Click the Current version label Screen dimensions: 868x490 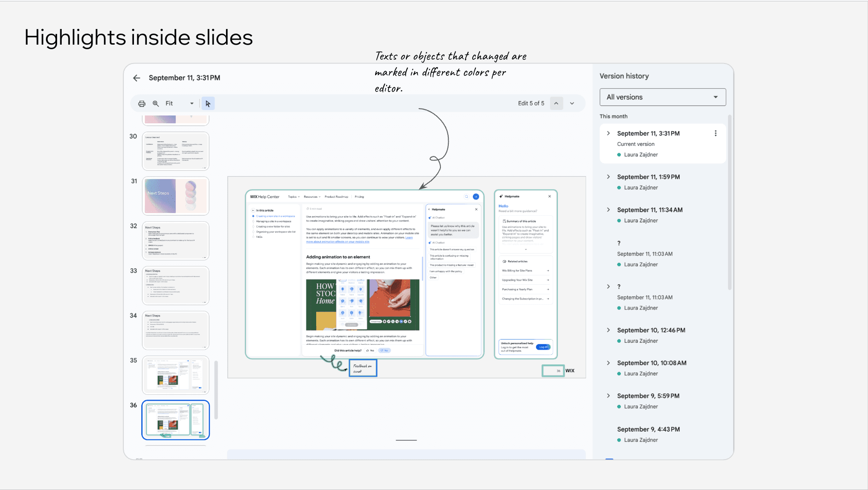pos(636,144)
